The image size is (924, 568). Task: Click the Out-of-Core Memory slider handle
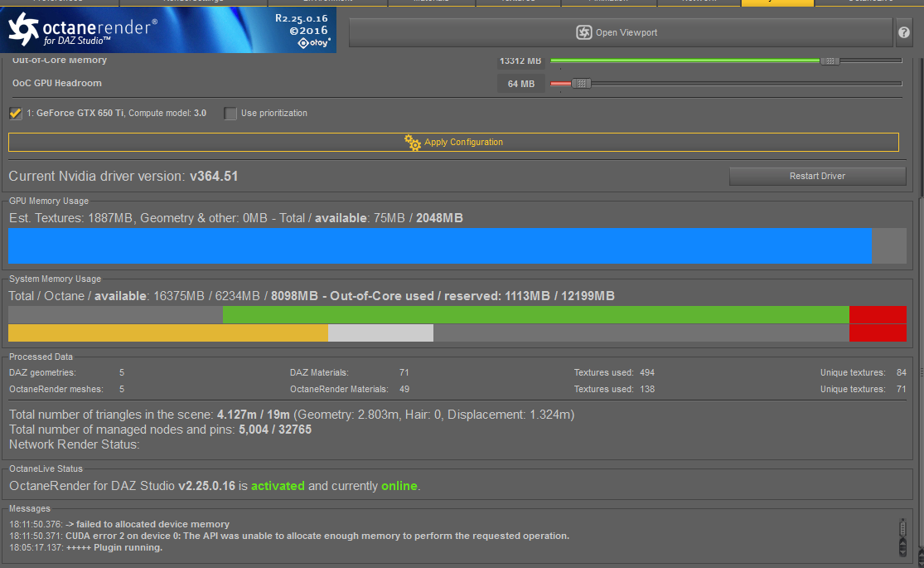click(830, 61)
